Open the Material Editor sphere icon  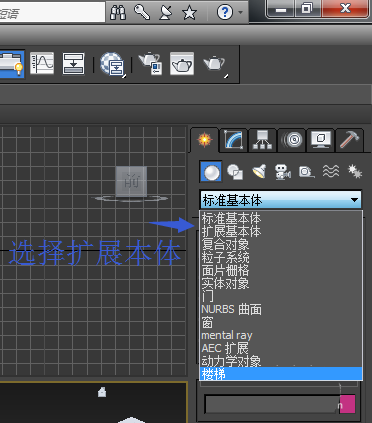112,64
